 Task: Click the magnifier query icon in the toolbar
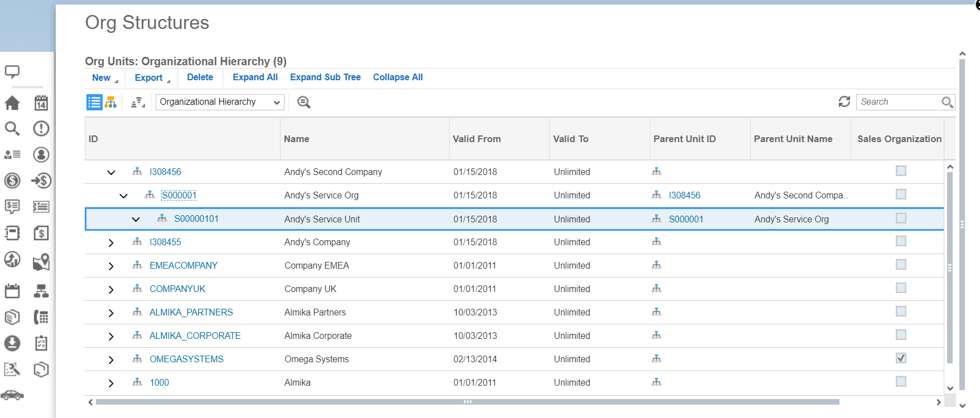click(x=303, y=102)
